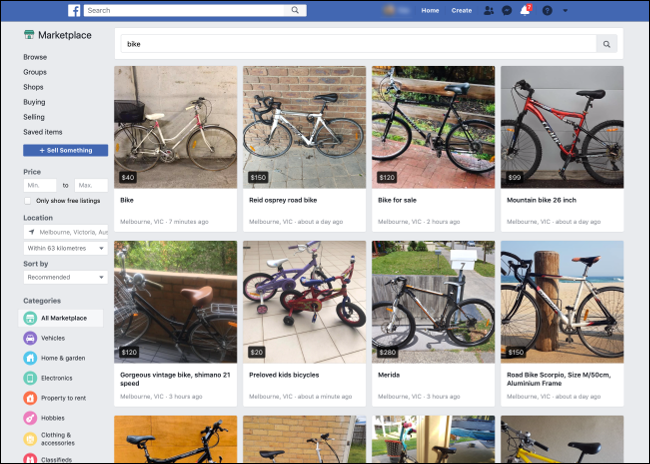Open the Reid osprey road bike listing
This screenshot has width=650, height=464.
click(304, 200)
